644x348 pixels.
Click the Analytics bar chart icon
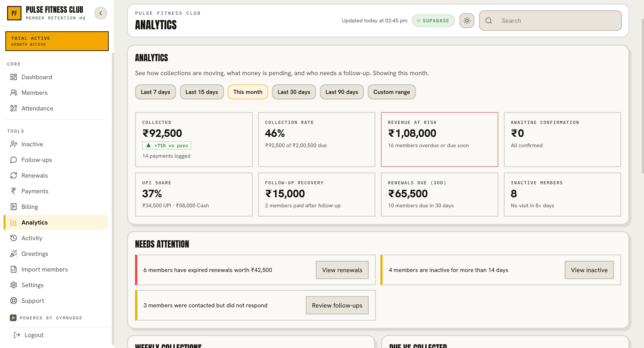point(13,222)
